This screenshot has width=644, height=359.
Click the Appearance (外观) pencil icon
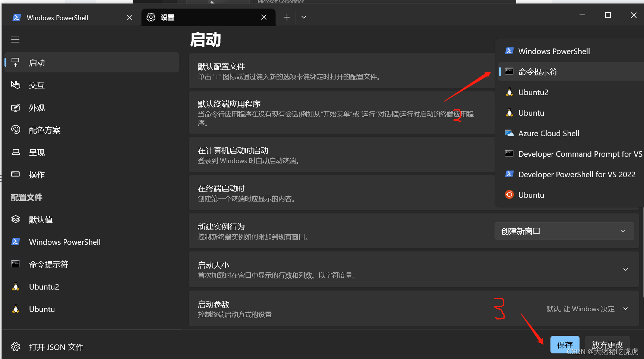coord(15,108)
